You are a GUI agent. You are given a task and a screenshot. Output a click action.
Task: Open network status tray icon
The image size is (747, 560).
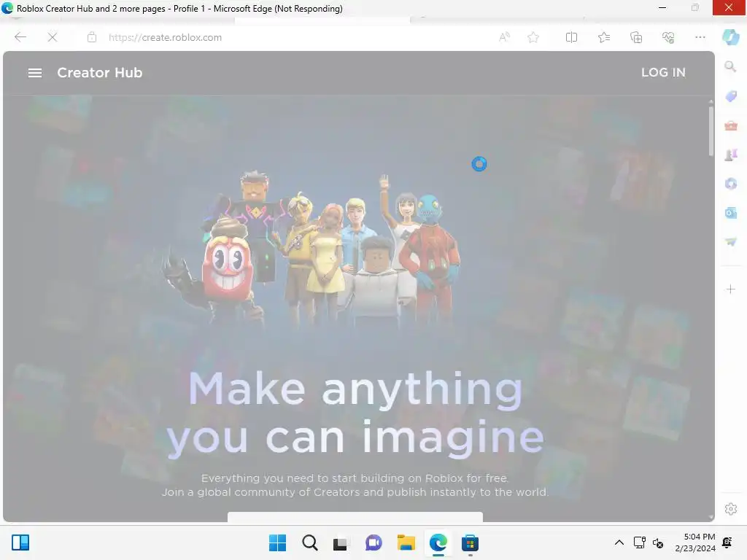(x=639, y=542)
